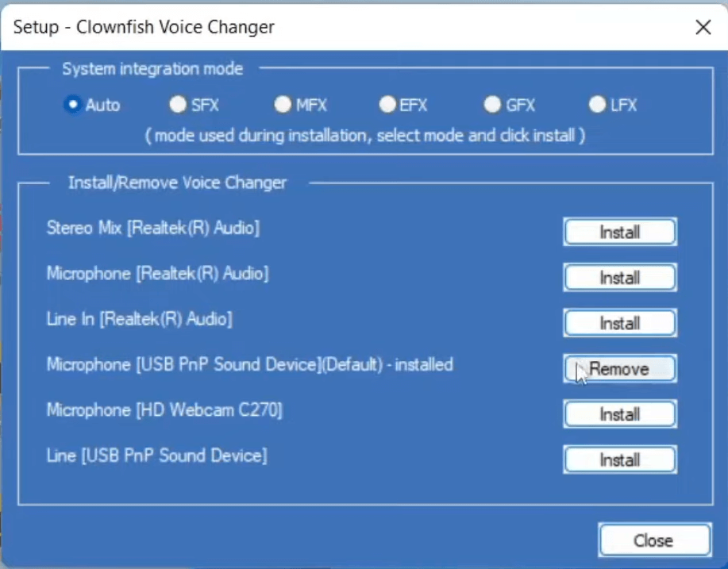
Task: Set integration mode to LFX
Action: coord(597,105)
